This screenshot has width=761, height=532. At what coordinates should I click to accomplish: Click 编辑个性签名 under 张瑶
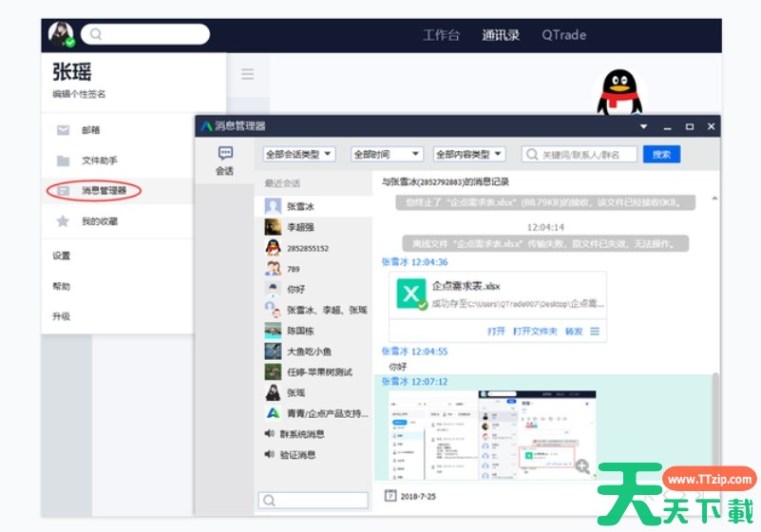point(79,94)
